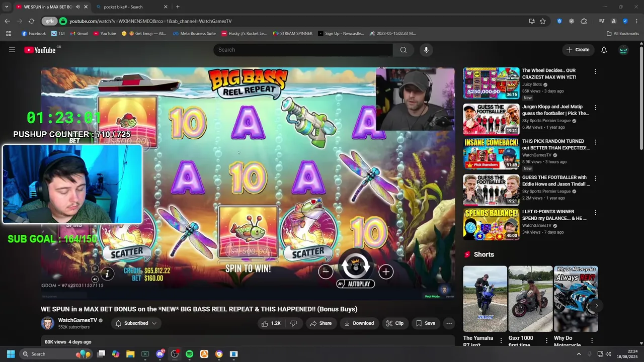Open Chrome apps grid in bookmarks bar
Viewport: 644px width, 362px height.
[x=9, y=34]
